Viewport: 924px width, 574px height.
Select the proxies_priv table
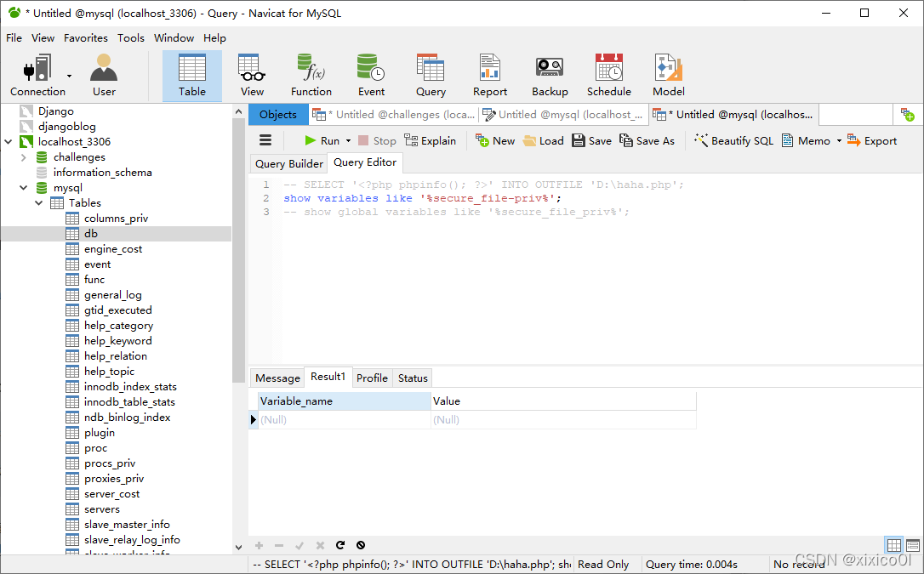(x=114, y=479)
